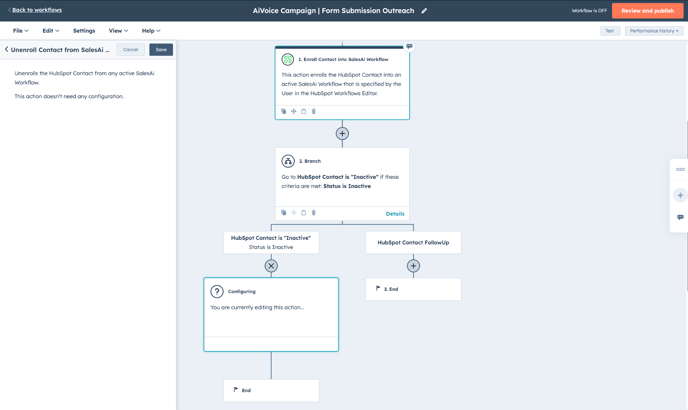Open comments icon in right sidebar
Image resolution: width=688 pixels, height=410 pixels.
click(680, 217)
